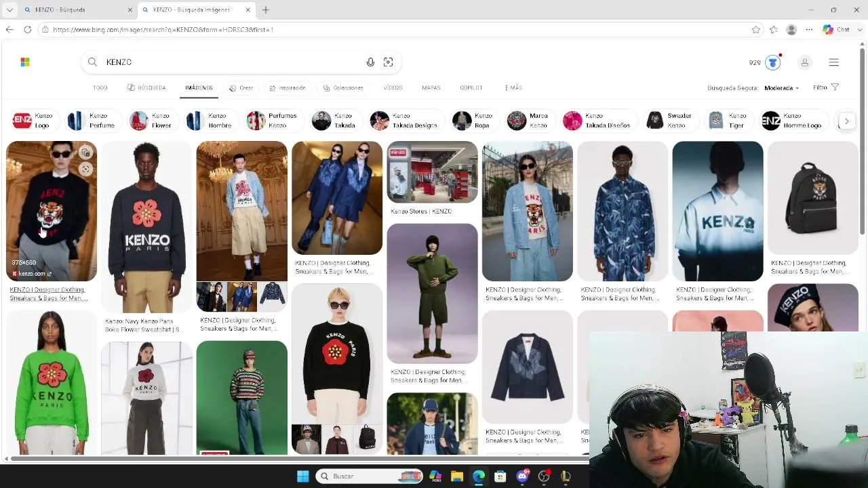868x488 pixels.
Task: Open File Explorer from the taskbar
Action: (x=457, y=476)
